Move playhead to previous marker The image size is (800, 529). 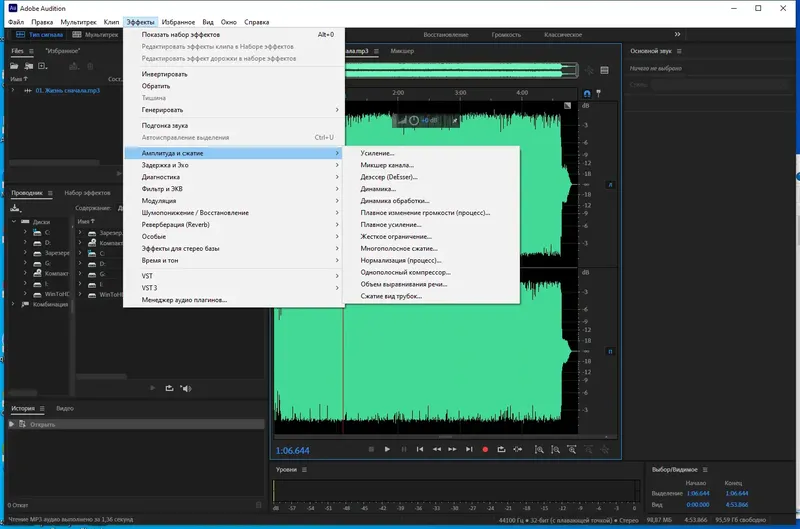pos(420,449)
